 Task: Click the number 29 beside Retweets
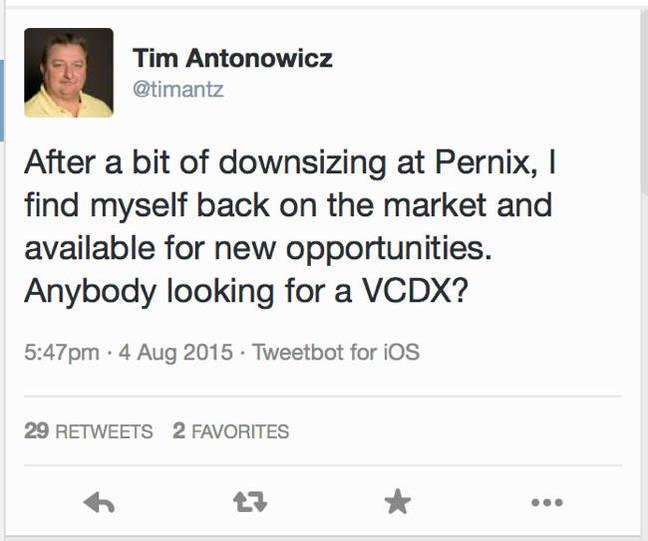36,431
